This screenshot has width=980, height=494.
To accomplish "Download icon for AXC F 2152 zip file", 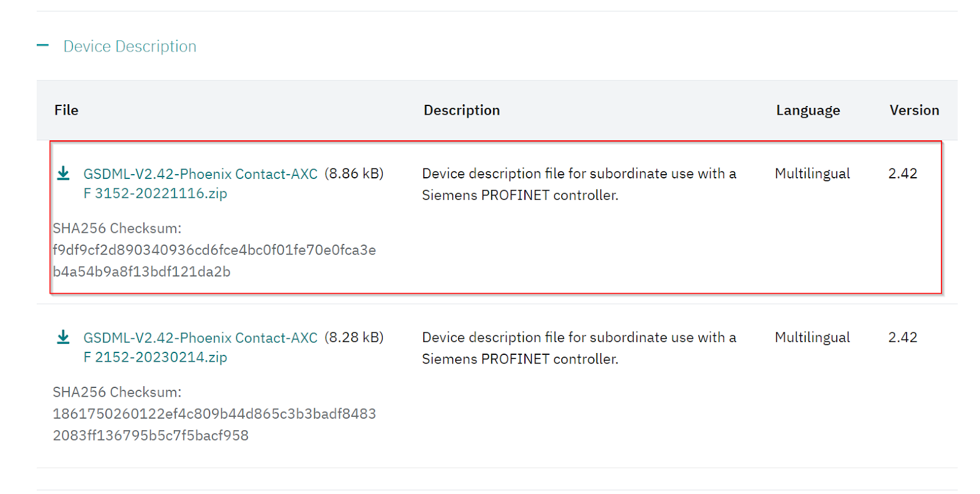I will 63,337.
